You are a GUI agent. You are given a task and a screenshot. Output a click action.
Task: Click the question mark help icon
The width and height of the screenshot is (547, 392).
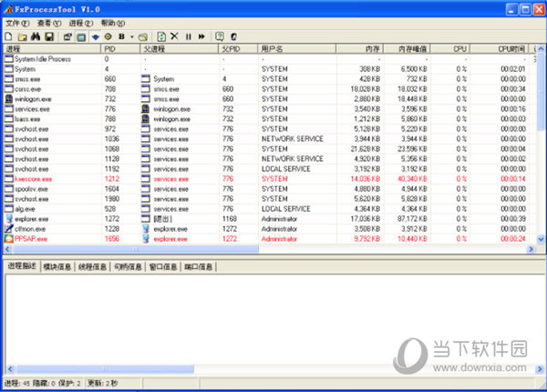tap(220, 36)
